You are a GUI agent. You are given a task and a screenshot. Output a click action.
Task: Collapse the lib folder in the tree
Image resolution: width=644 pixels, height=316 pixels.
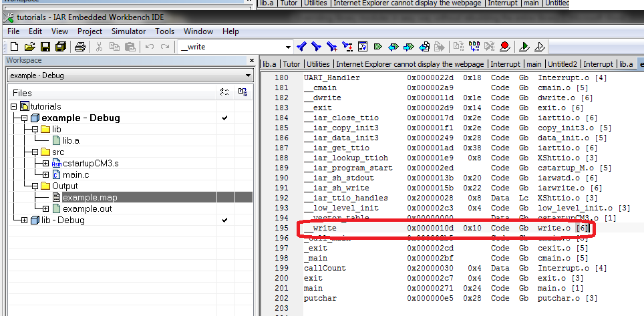tap(35, 130)
